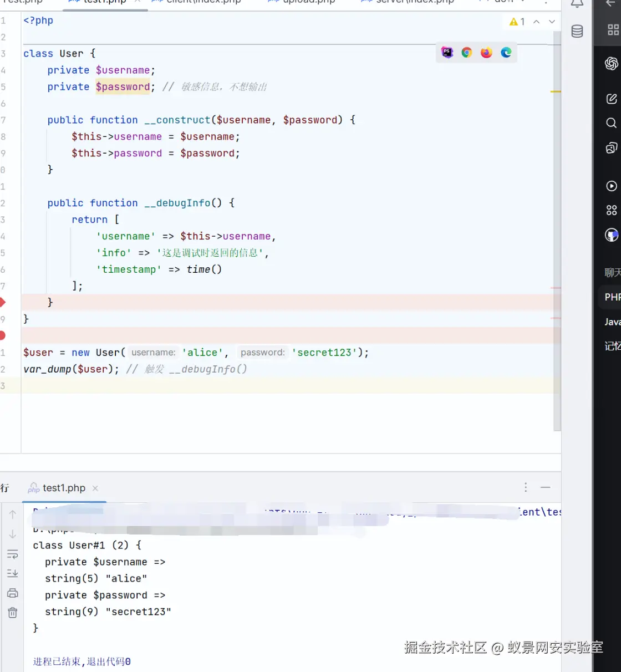Remove breakpoint on the empty line 20

tap(2, 335)
